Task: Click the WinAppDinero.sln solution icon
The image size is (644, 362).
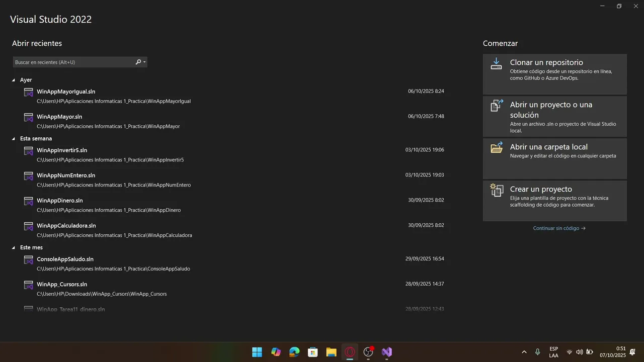Action: click(x=28, y=201)
